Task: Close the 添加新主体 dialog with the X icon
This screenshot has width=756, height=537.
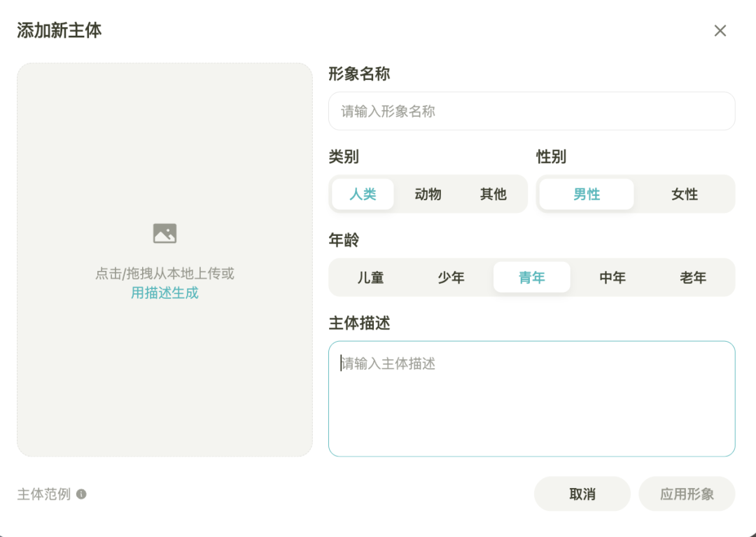Action: pyautogui.click(x=720, y=31)
